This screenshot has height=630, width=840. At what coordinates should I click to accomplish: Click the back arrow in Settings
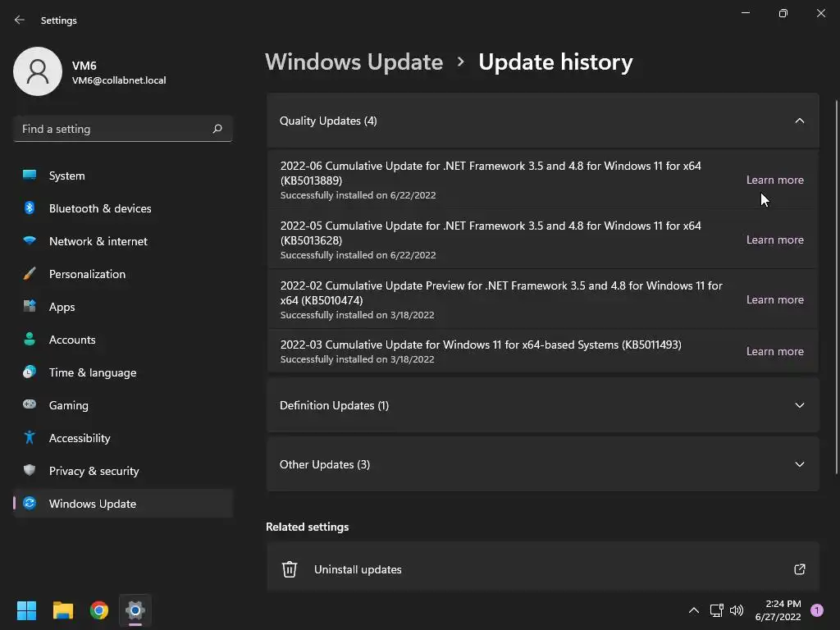pos(20,20)
